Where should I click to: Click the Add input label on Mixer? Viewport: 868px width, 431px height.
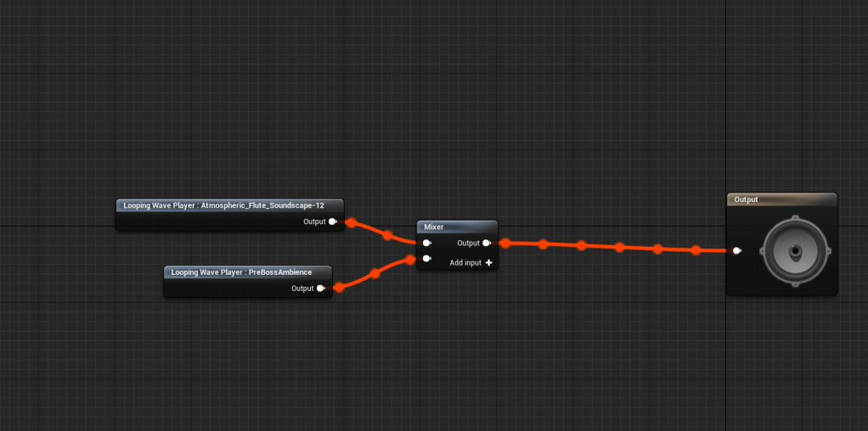click(465, 263)
